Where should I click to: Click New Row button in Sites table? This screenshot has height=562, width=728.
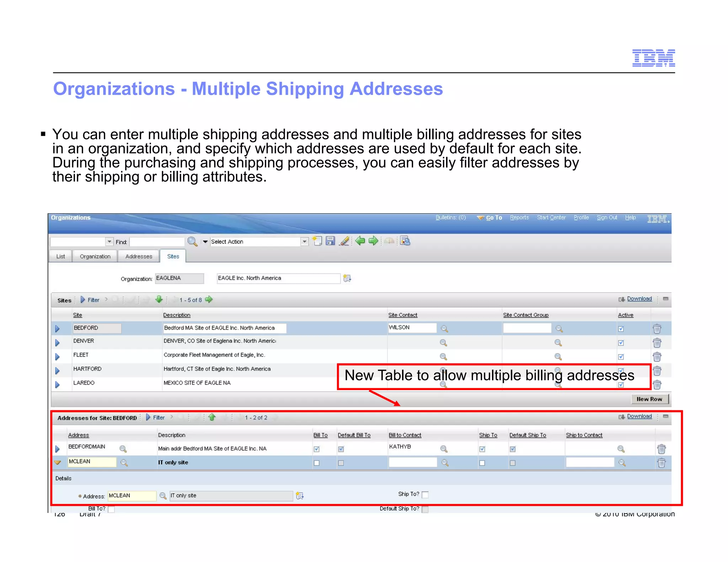(x=649, y=399)
